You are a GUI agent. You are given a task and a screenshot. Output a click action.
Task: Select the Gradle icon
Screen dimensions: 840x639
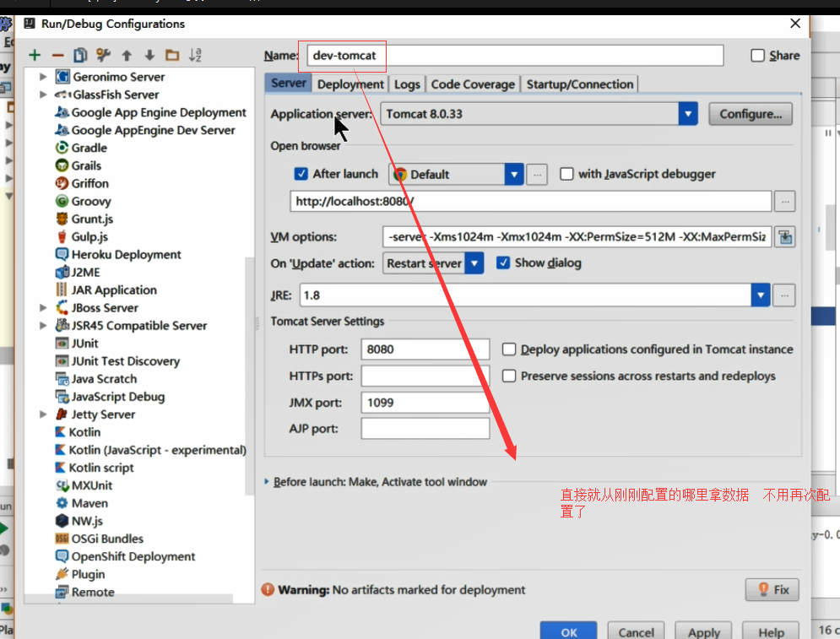tap(62, 147)
